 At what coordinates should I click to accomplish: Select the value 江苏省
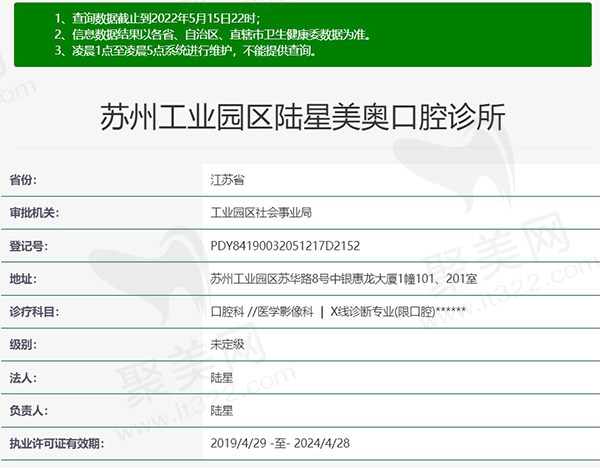click(227, 179)
